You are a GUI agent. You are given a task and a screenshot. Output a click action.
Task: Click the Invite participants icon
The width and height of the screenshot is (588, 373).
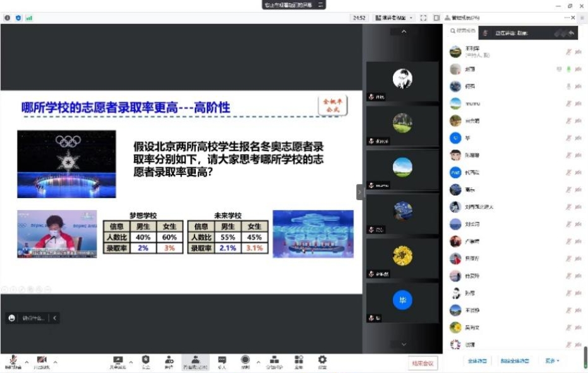point(169,361)
